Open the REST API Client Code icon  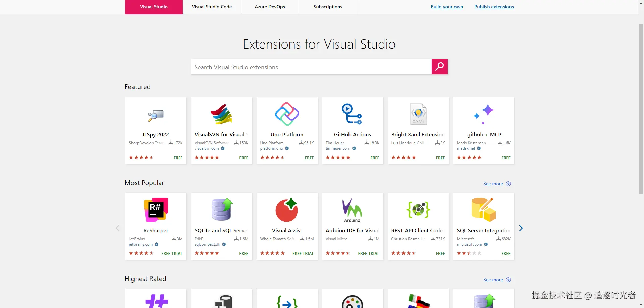pos(418,210)
